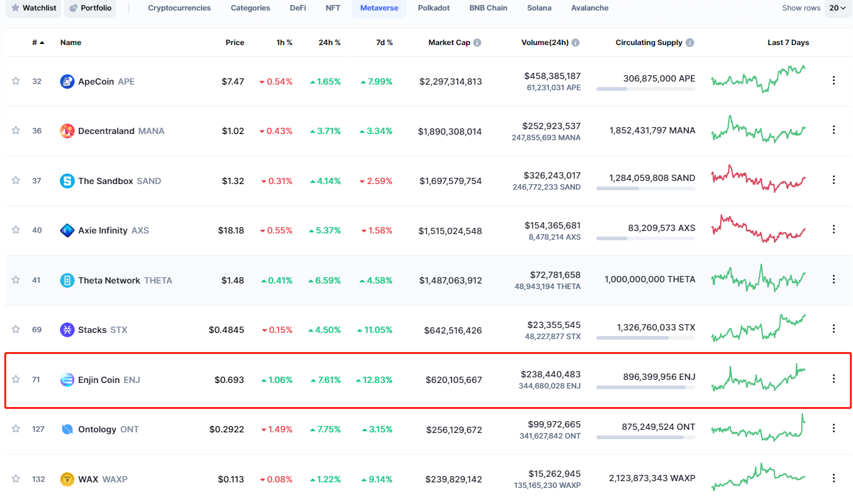The height and width of the screenshot is (504, 853).
Task: Star WAX to add to watchlist
Action: pos(16,479)
